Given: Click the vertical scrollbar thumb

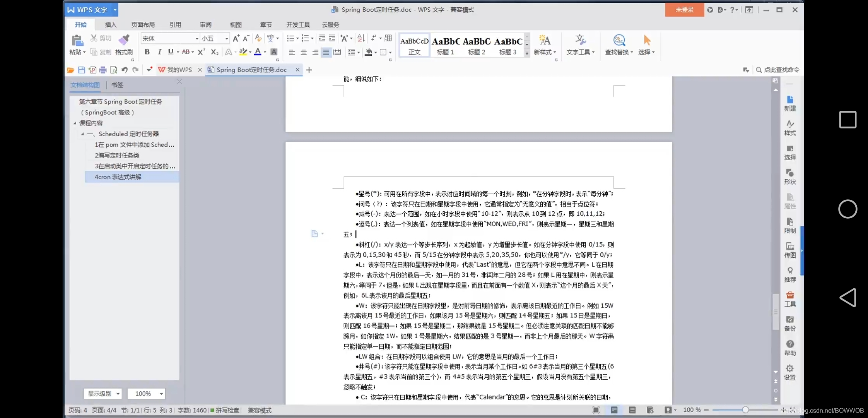Looking at the screenshot, I should (776, 312).
